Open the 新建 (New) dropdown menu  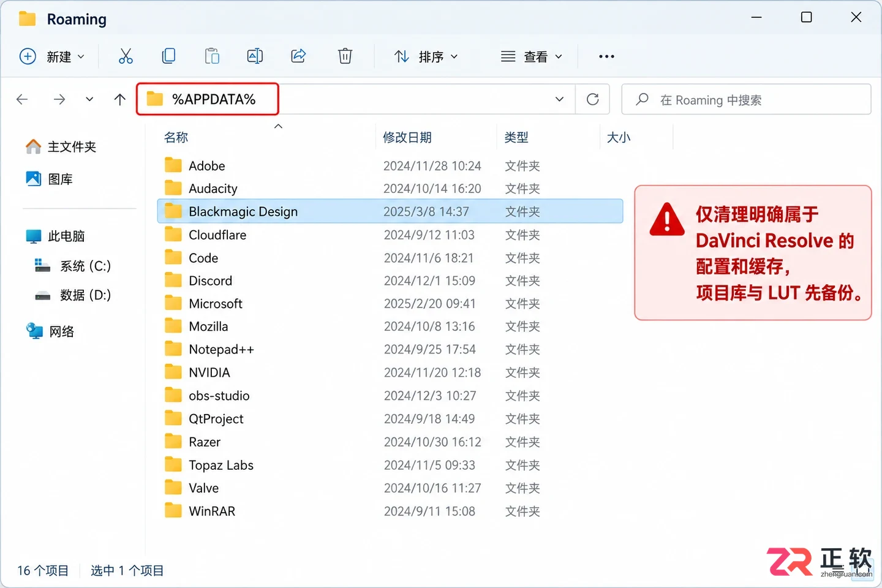click(52, 56)
